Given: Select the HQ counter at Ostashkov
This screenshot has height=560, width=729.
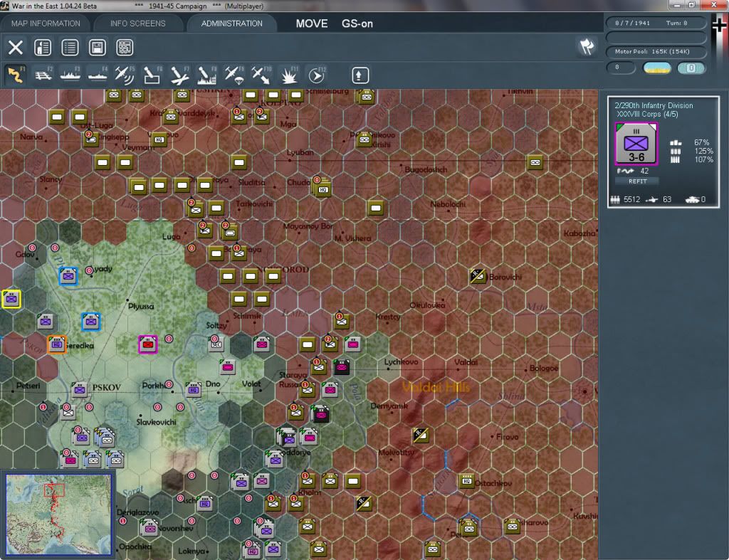Looking at the screenshot, I should click(x=467, y=481).
